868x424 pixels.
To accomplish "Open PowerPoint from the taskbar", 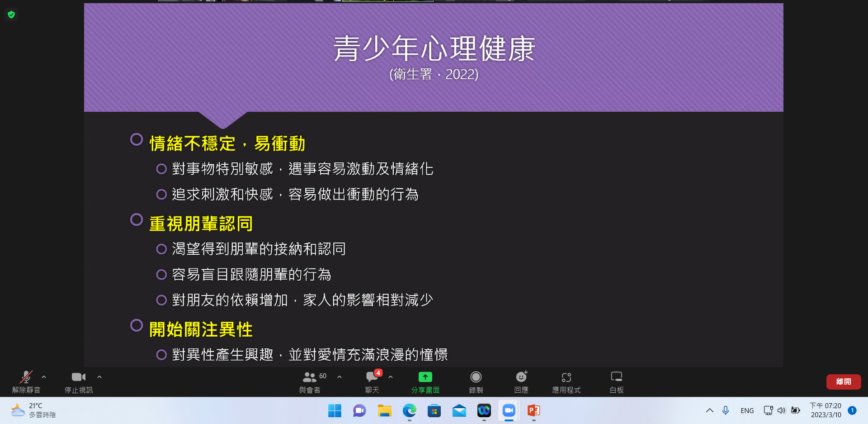I will click(x=533, y=411).
